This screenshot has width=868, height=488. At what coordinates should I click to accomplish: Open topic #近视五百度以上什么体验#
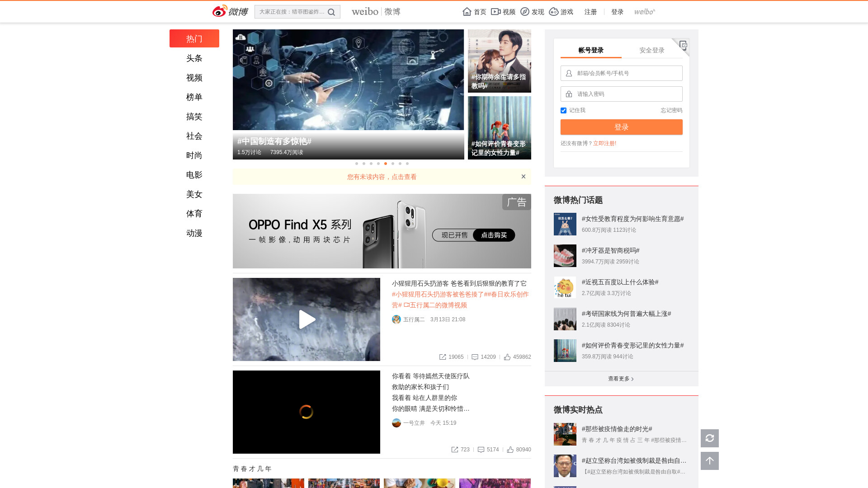620,282
